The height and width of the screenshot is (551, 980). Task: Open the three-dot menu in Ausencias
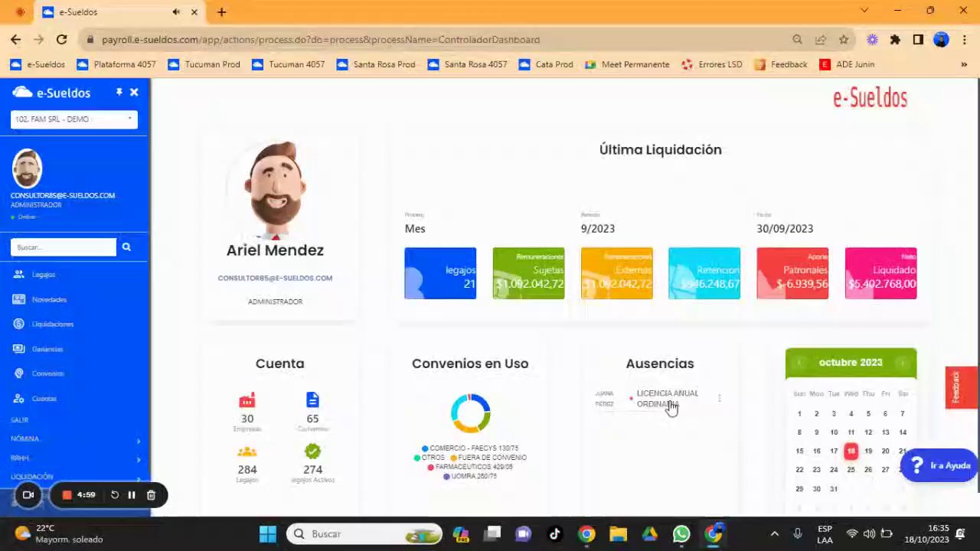click(x=719, y=398)
